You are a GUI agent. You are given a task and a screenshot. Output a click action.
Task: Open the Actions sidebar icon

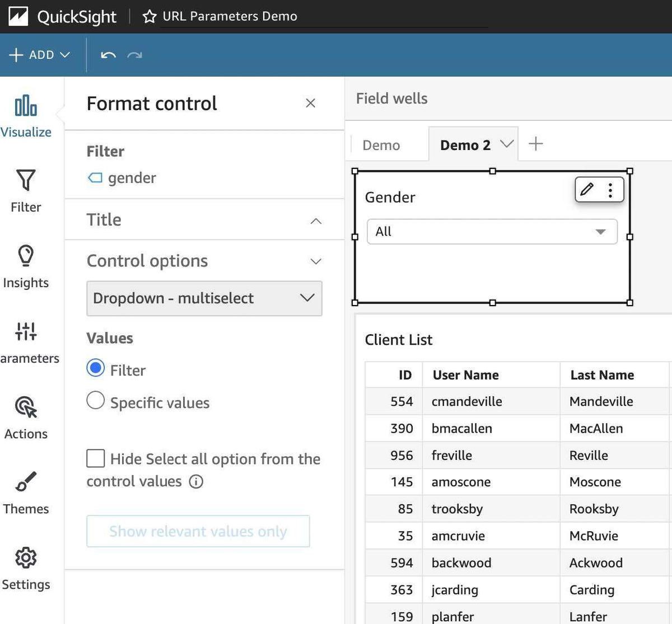click(26, 407)
